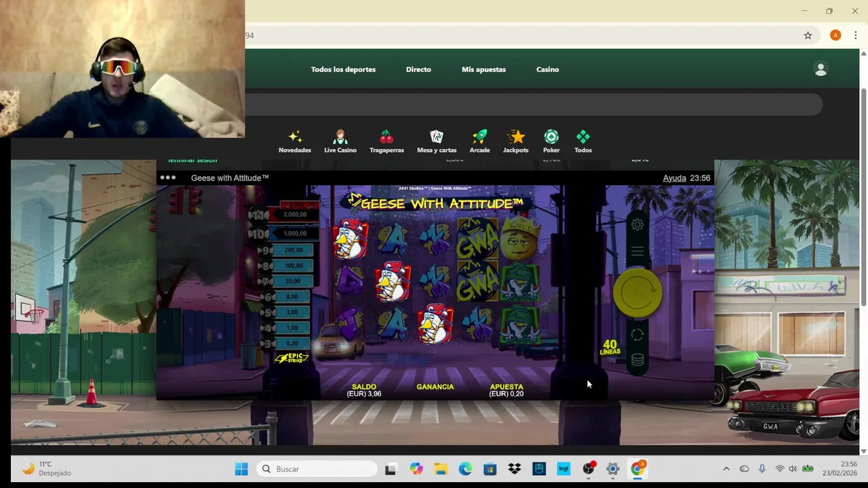868x488 pixels.
Task: Open the three-dot menu beside Geese with Attitude
Action: point(168,178)
